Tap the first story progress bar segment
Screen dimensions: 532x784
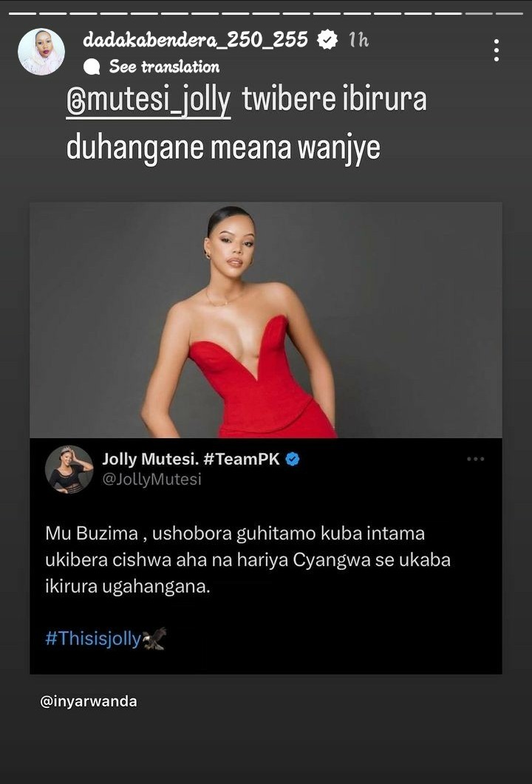click(x=22, y=13)
